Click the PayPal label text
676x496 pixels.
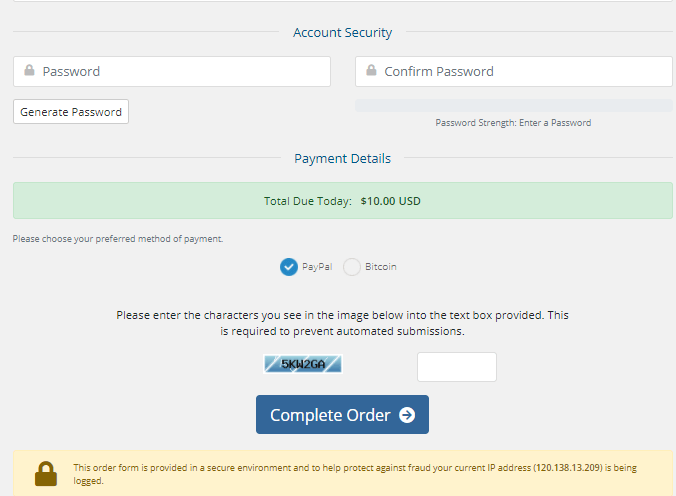coord(317,267)
